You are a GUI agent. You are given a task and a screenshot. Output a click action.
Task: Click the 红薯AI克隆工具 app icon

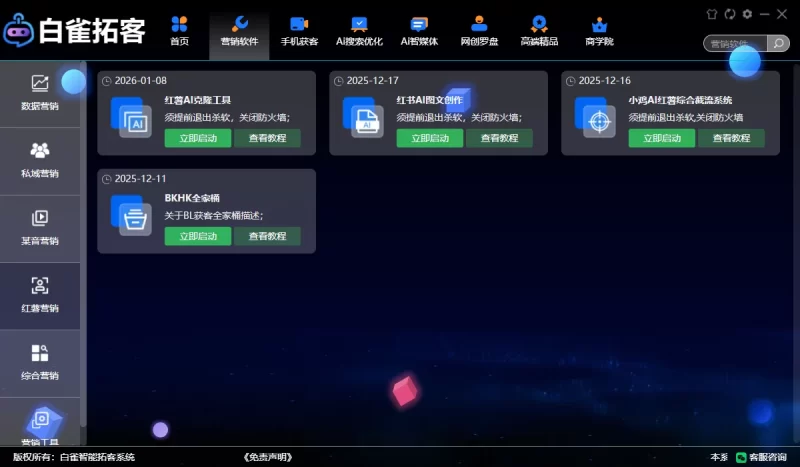131,117
